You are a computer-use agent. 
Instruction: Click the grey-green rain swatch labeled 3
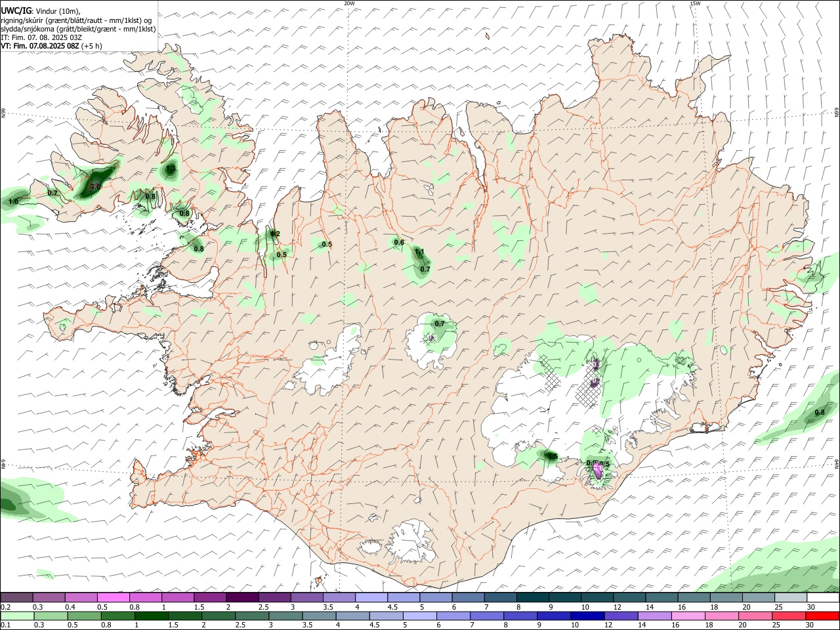pyautogui.click(x=285, y=616)
